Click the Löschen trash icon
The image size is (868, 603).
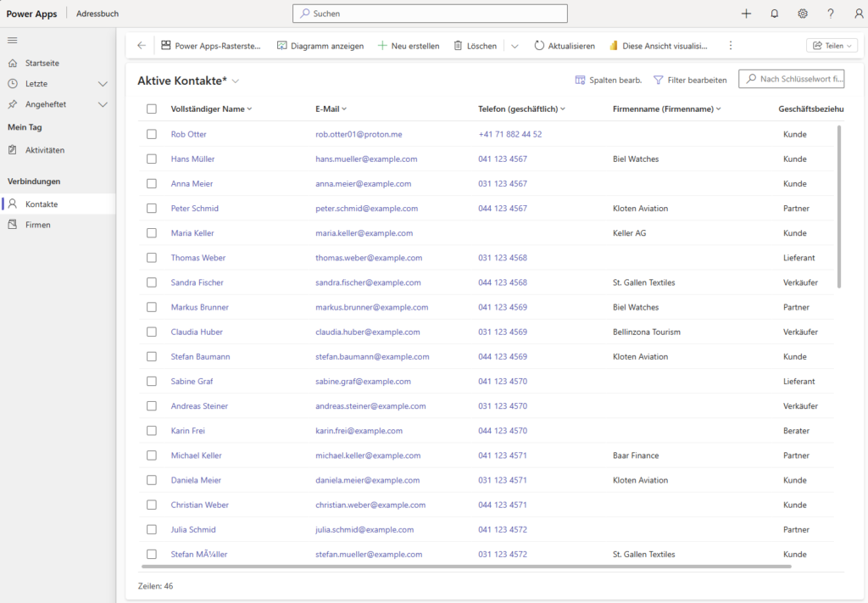click(x=458, y=45)
